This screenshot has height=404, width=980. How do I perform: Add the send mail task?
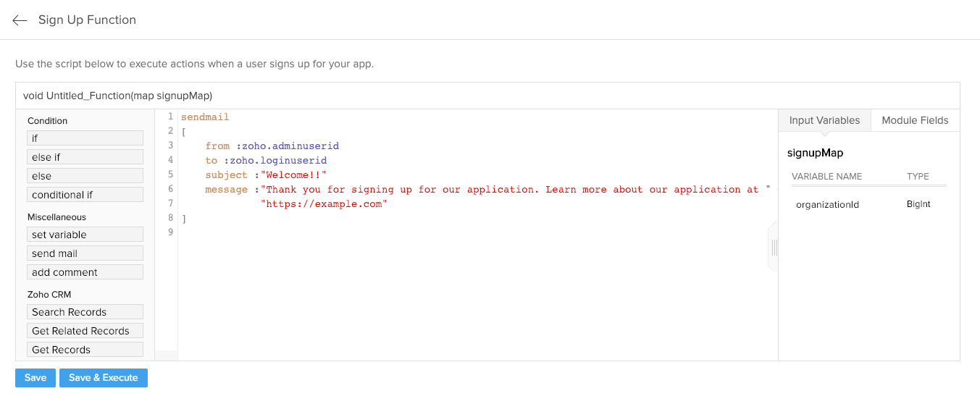click(85, 253)
